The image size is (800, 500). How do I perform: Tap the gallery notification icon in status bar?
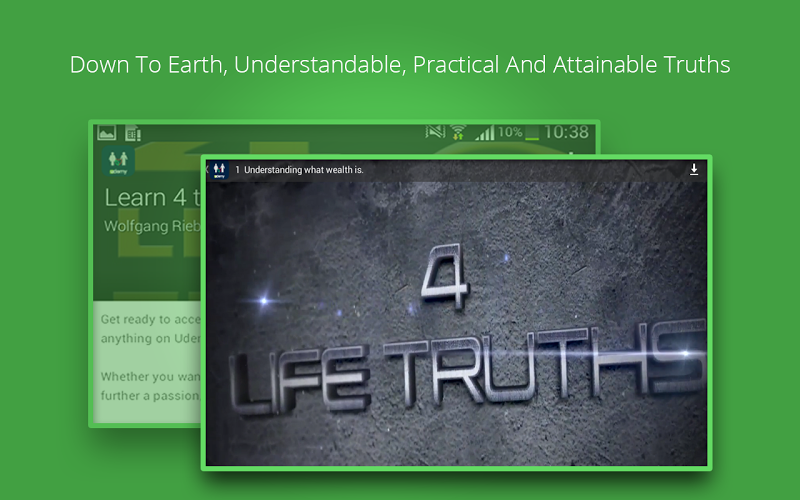point(107,133)
